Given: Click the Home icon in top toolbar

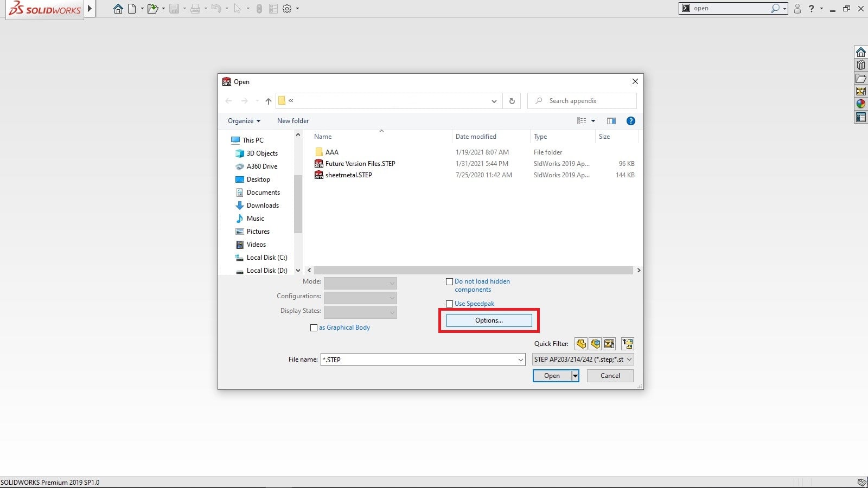Looking at the screenshot, I should tap(118, 9).
